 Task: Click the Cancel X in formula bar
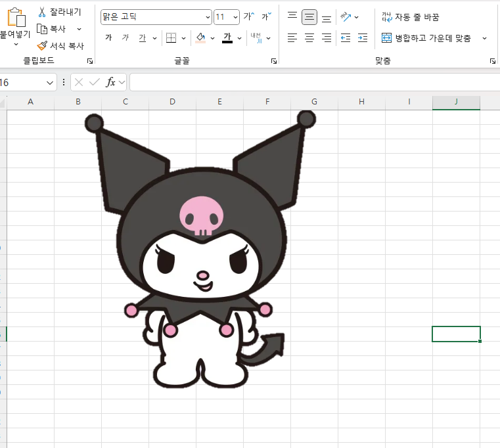tap(79, 83)
